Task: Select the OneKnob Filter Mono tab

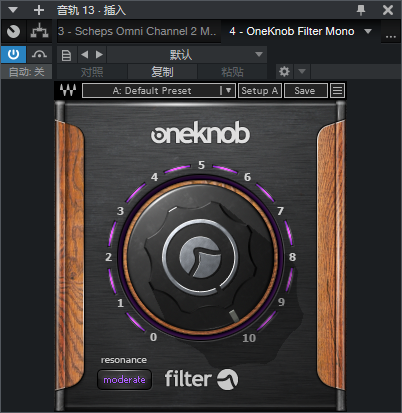Action: coord(291,31)
